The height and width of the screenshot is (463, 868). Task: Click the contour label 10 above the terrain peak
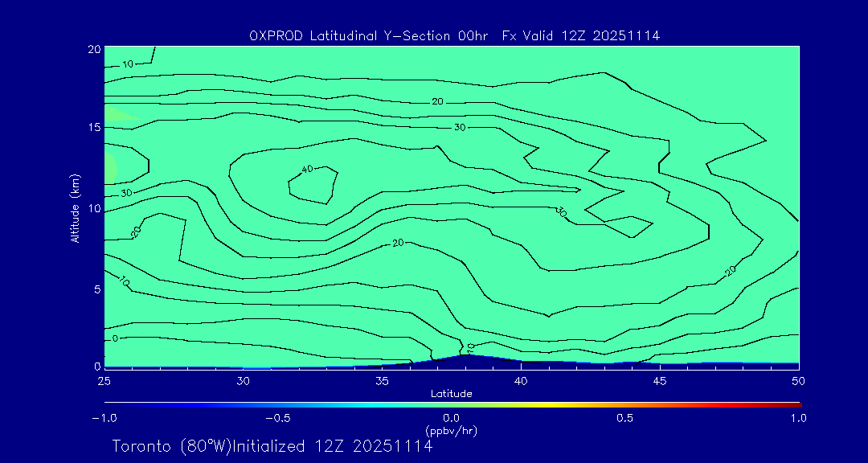click(x=470, y=348)
